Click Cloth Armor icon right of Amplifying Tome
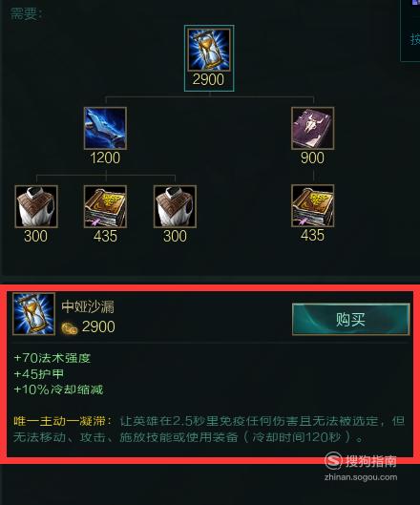 (175, 206)
